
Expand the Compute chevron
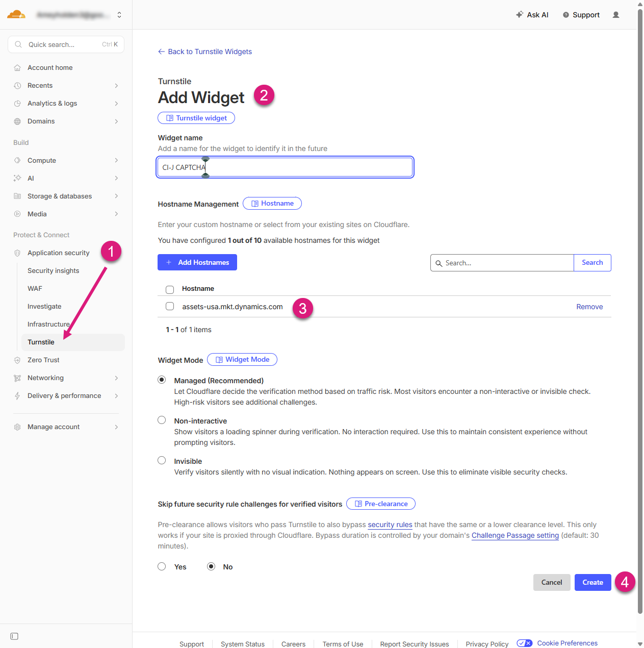(116, 160)
